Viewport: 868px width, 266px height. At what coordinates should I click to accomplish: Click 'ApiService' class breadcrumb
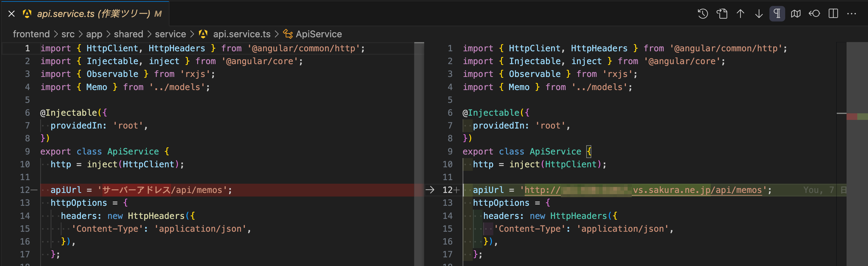[319, 34]
